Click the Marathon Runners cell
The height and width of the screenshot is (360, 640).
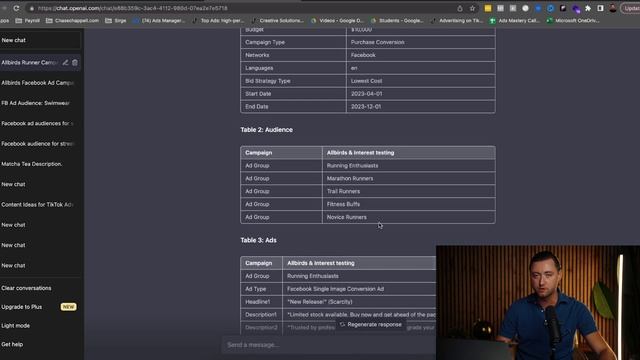(x=409, y=178)
